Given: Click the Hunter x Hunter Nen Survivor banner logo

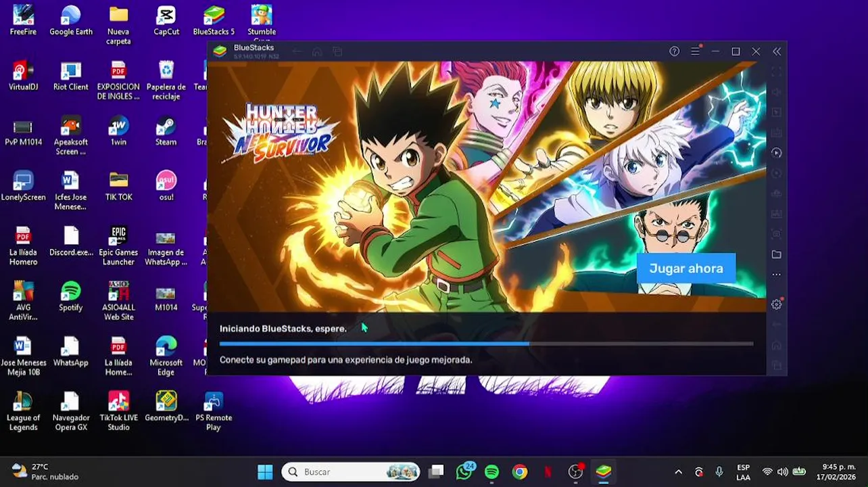Looking at the screenshot, I should point(281,133).
